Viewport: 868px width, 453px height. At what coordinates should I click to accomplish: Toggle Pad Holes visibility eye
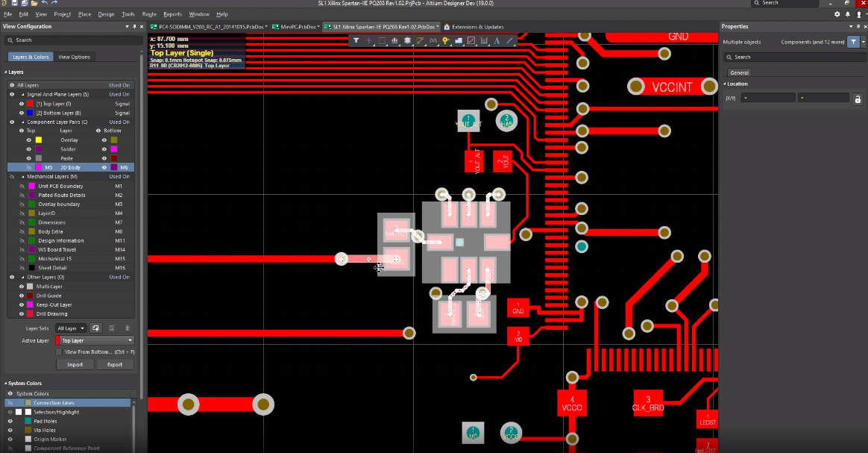pos(10,422)
